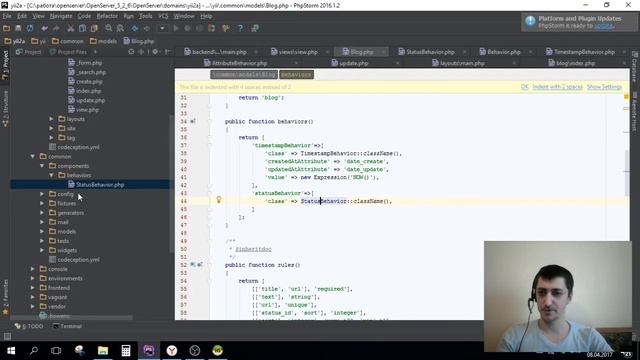Open the Navigate menu

point(61,16)
